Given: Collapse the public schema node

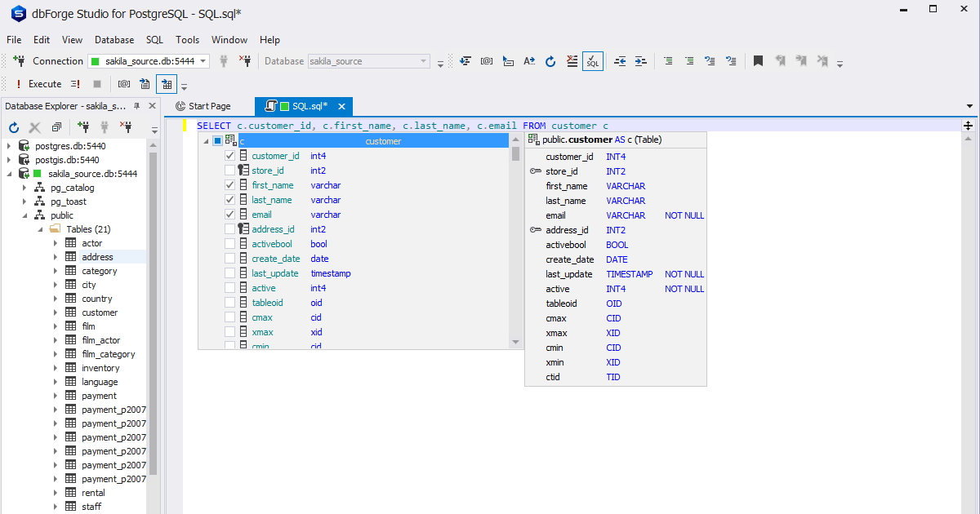Looking at the screenshot, I should click(25, 215).
